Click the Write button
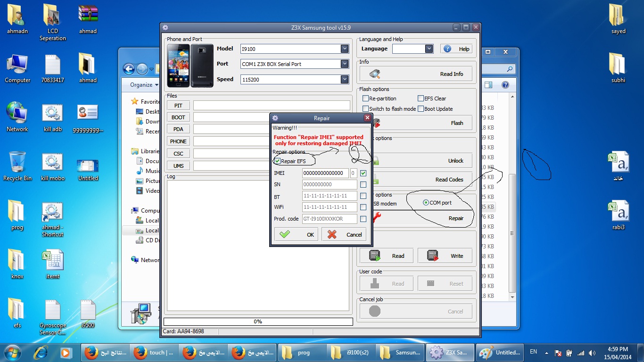The image size is (644, 362). [x=445, y=256]
